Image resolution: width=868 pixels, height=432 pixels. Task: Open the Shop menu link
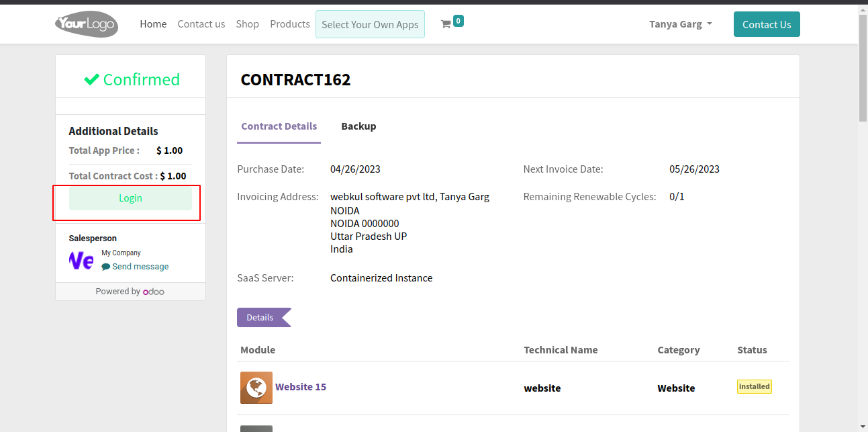point(248,24)
